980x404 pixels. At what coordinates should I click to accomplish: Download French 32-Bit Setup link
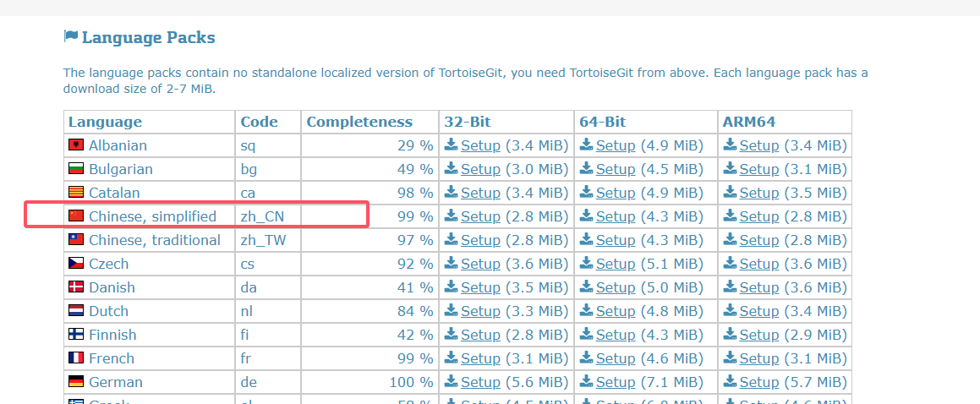click(480, 358)
